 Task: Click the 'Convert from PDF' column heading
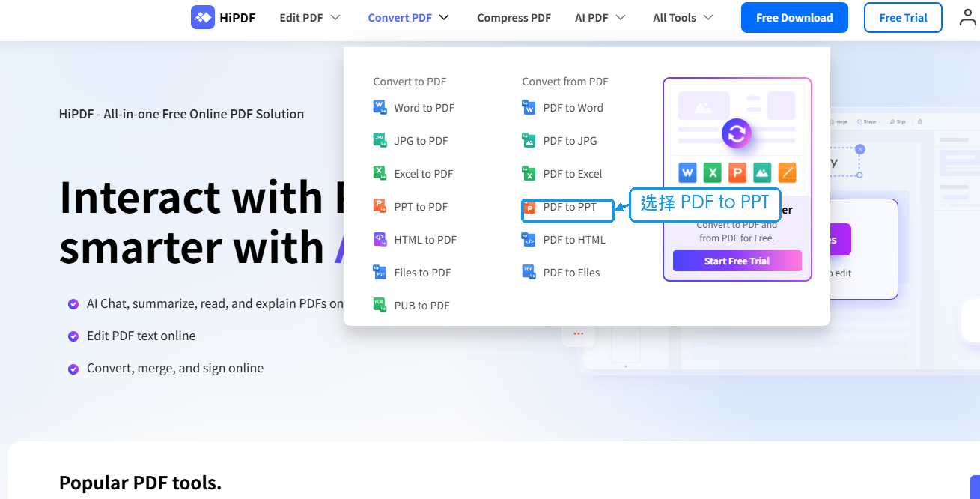point(565,81)
